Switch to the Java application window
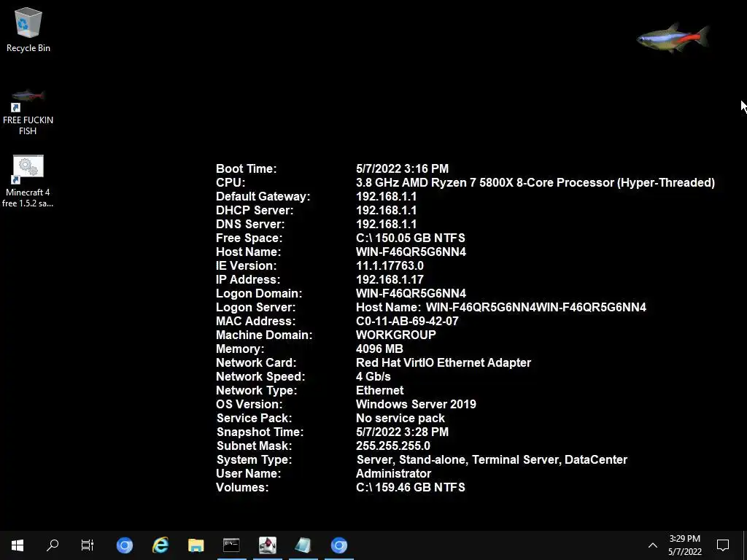Image resolution: width=747 pixels, height=560 pixels. (267, 545)
